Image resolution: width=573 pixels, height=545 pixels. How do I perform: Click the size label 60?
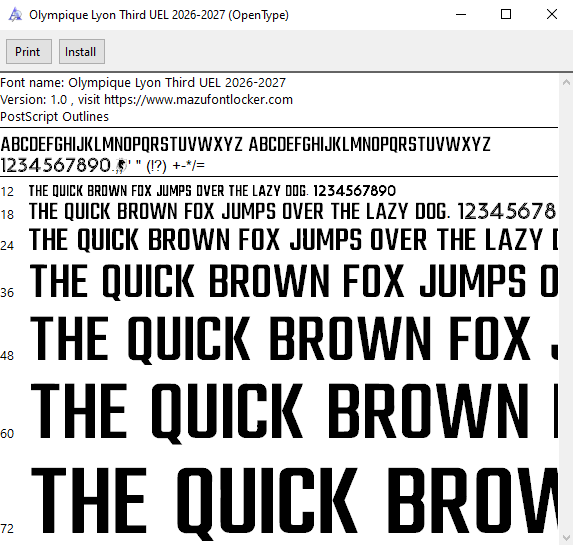tap(7, 434)
